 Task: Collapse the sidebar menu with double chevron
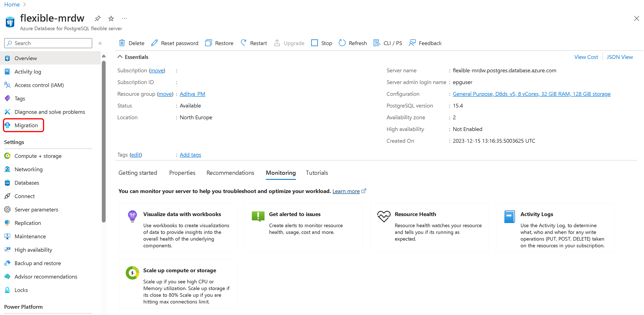100,43
